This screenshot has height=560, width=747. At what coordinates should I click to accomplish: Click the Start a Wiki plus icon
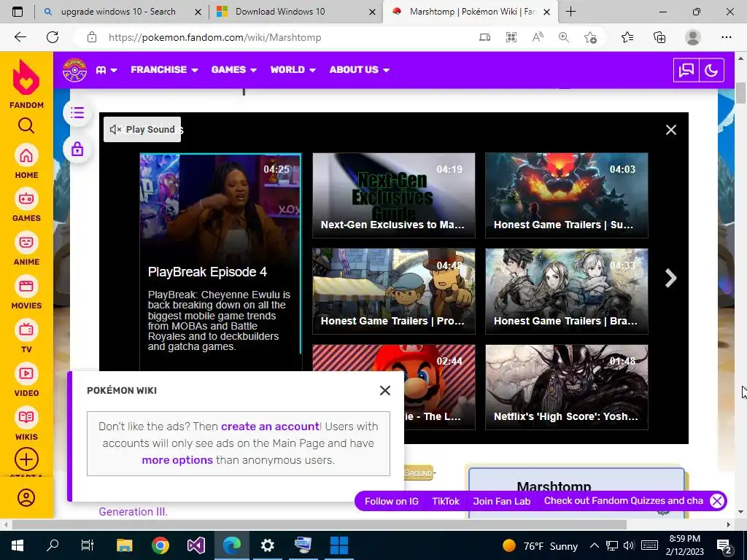[26, 459]
